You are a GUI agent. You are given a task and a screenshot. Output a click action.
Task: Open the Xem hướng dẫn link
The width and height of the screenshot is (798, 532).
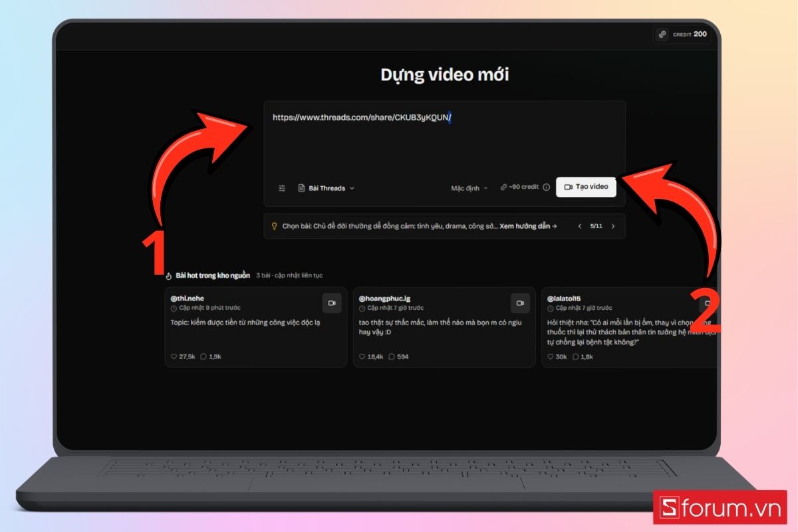tap(528, 226)
